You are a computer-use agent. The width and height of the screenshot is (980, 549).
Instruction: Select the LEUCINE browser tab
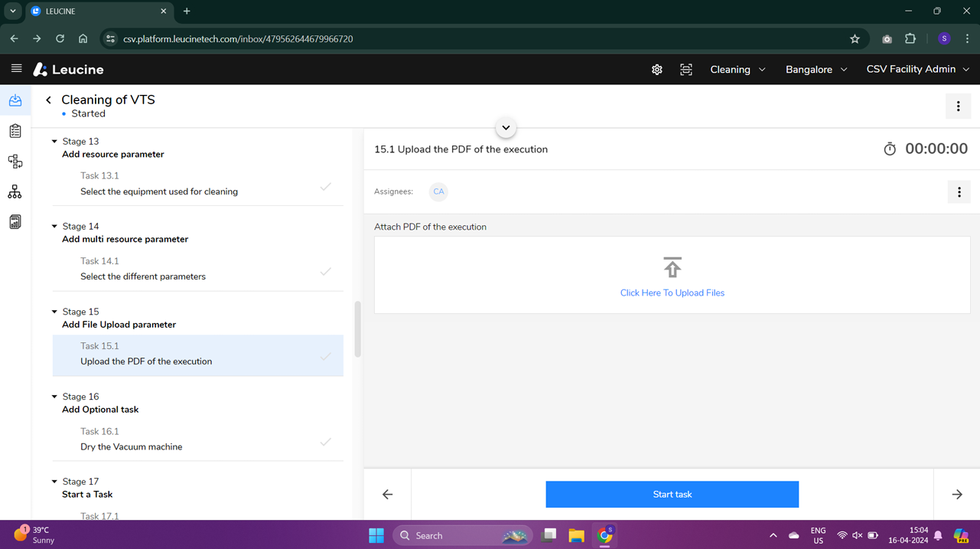tap(99, 11)
